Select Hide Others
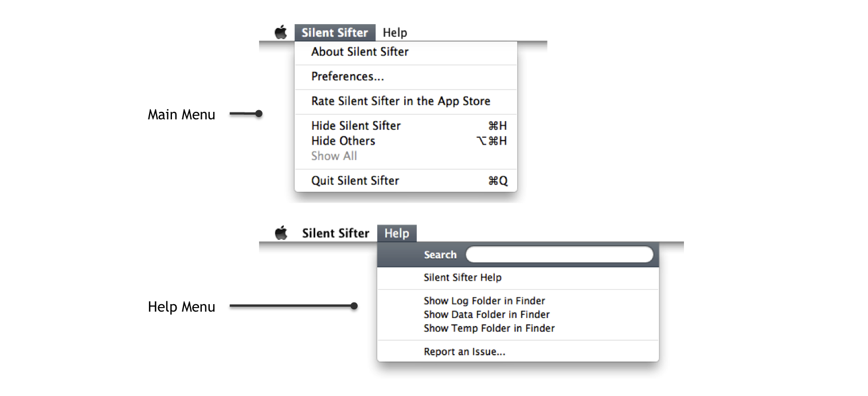Viewport: 868px width, 396px height. point(343,141)
